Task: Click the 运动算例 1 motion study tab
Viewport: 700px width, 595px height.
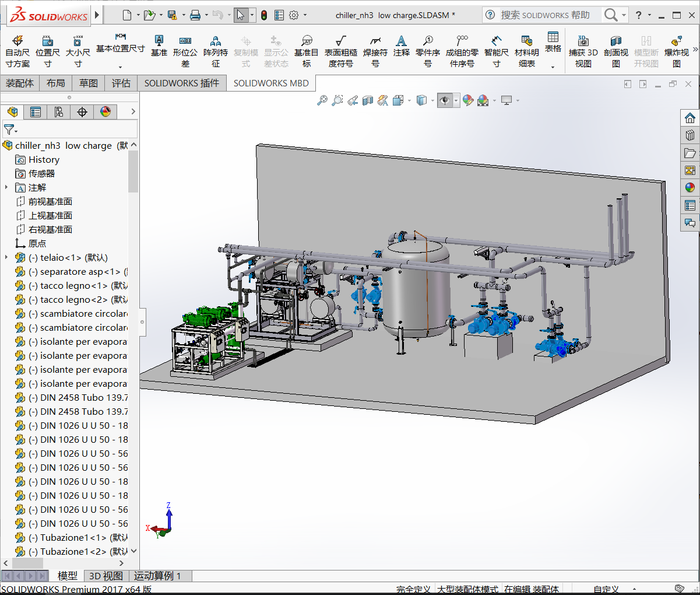Action: 157,576
